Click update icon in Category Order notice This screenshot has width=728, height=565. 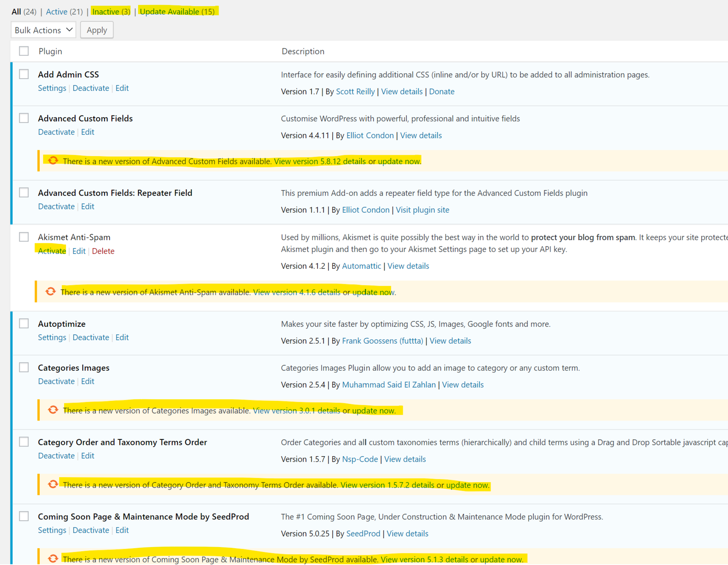[53, 484]
